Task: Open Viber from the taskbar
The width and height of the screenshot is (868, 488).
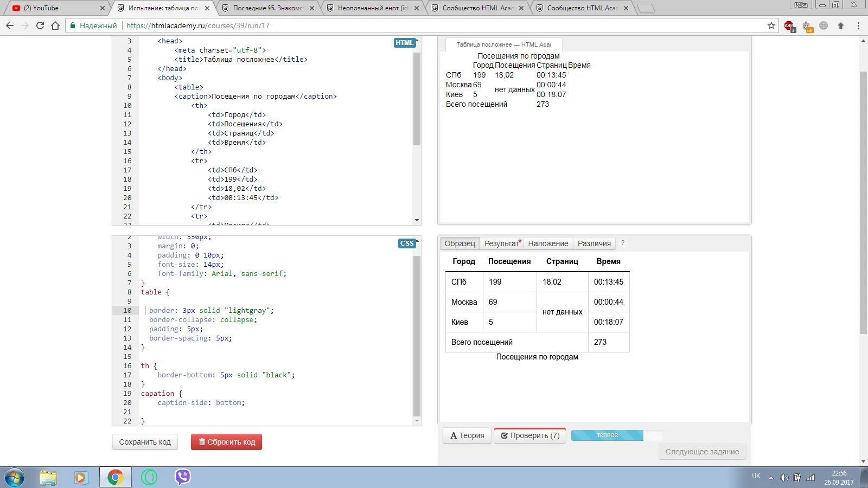Action: [x=183, y=477]
